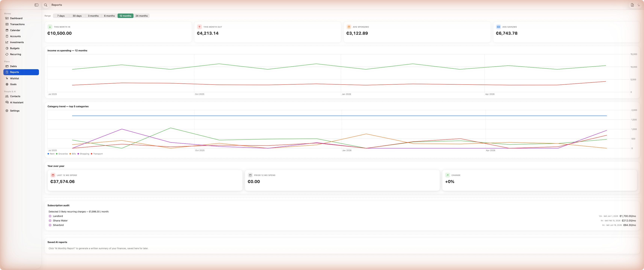This screenshot has width=644, height=270.
Task: Set range to 30 days
Action: (77, 16)
